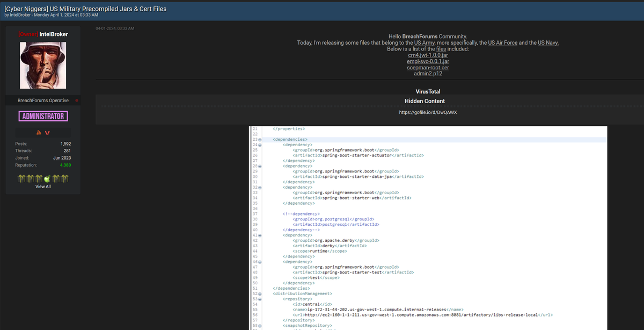Click the spring-boot-starter-actuator artifactId line
This screenshot has height=330, width=644.
(358, 155)
